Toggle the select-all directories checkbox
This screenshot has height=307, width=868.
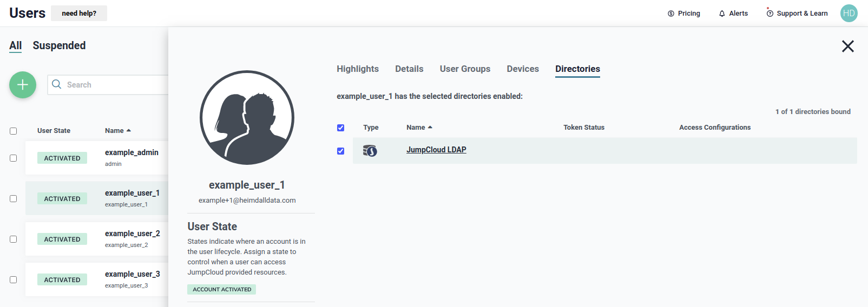[x=340, y=128]
